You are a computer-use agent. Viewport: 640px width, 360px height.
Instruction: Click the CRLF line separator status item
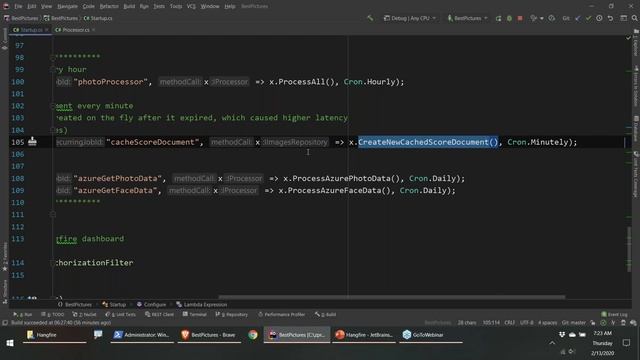pos(509,323)
